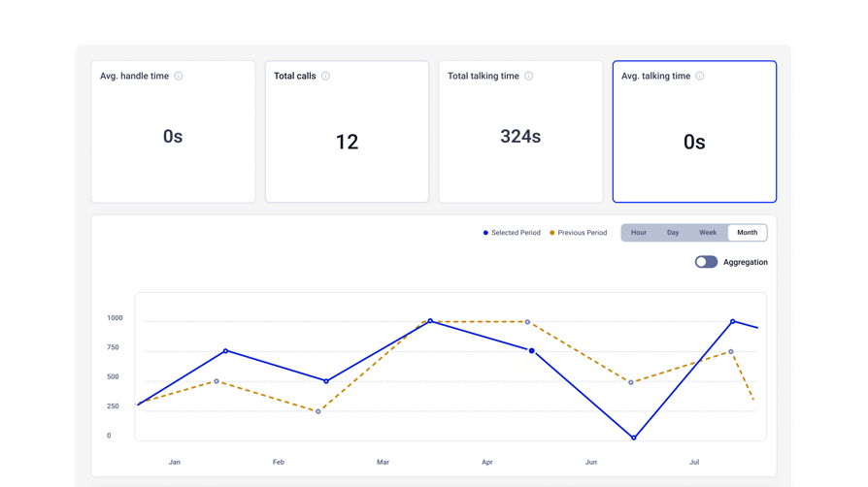This screenshot has width=868, height=487.
Task: Click the blue peak data point after Jul
Action: [x=732, y=321]
